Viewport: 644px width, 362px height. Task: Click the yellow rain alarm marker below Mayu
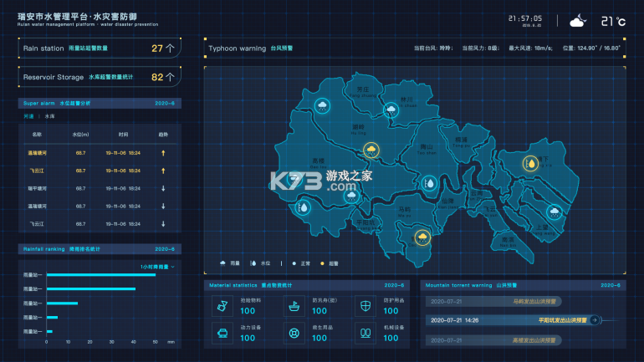tap(422, 237)
